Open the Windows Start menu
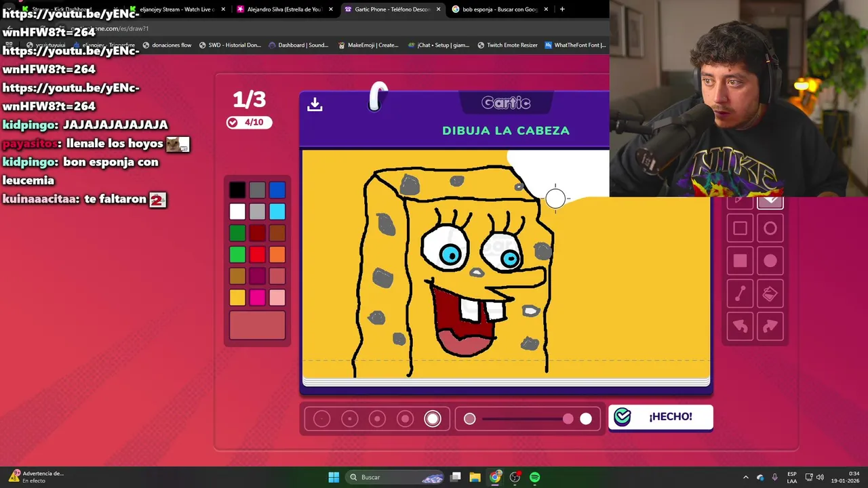The image size is (868, 488). [x=334, y=477]
